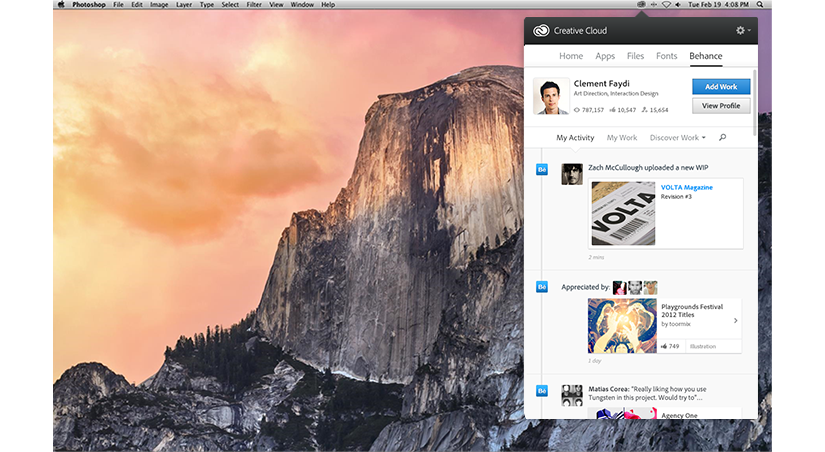
Task: Click the second avatar next to Appreciated by
Action: 635,287
